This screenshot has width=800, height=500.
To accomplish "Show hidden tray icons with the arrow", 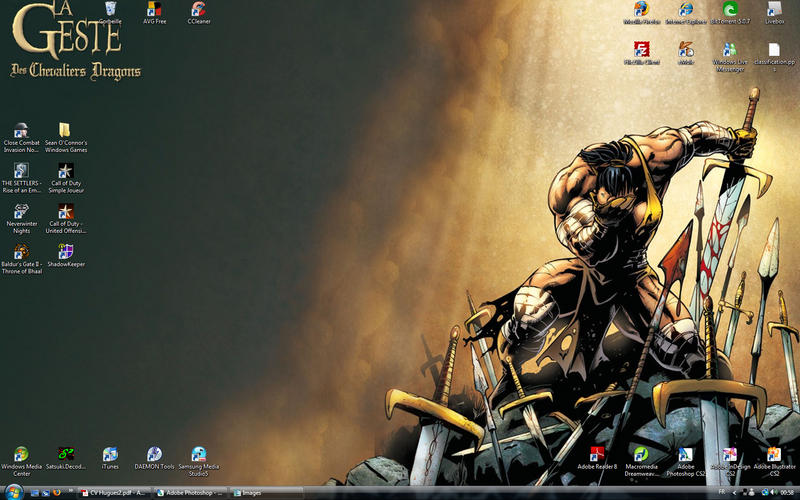I will coord(735,493).
